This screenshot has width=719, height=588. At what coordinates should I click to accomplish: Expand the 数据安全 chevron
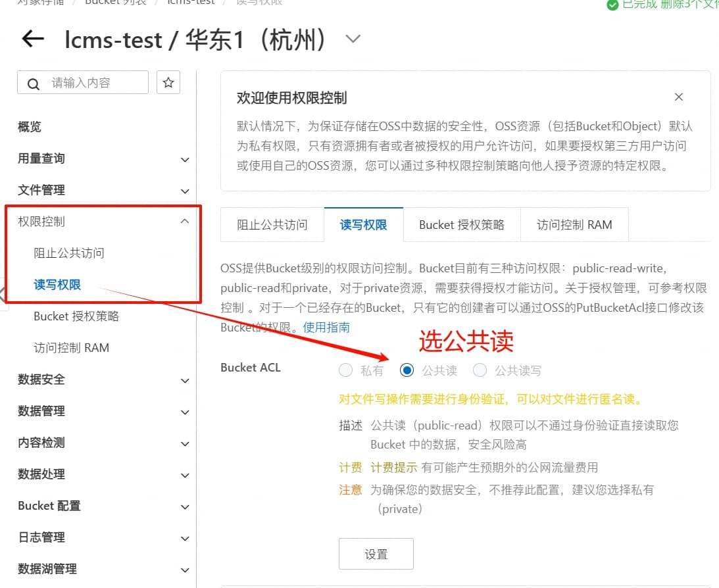[185, 380]
